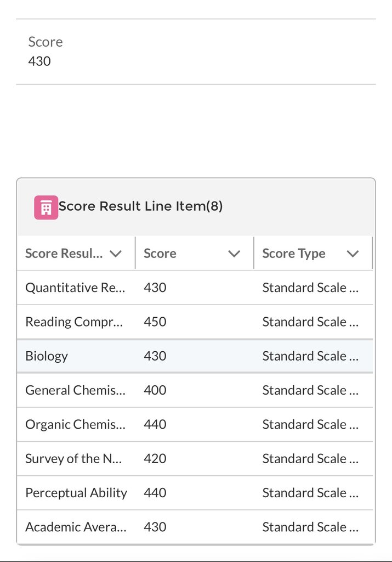Select the Biology row

coord(195,356)
